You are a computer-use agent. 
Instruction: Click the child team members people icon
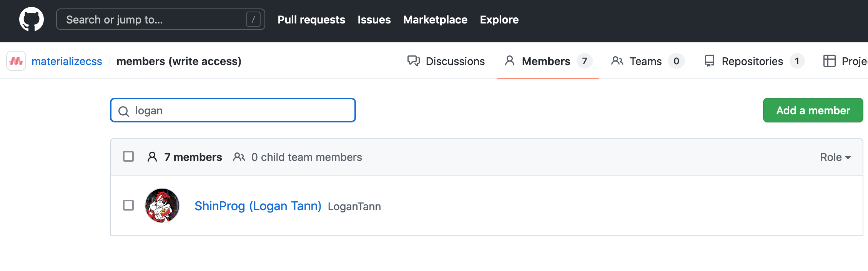[239, 157]
